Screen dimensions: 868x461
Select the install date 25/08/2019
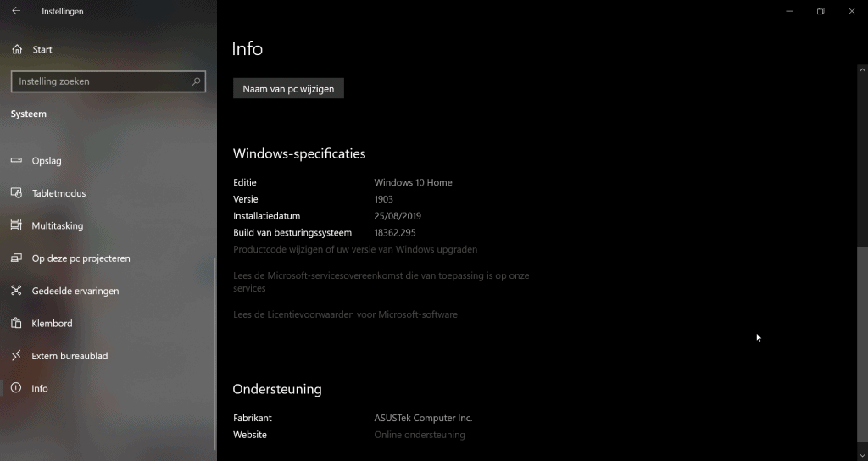pyautogui.click(x=398, y=216)
